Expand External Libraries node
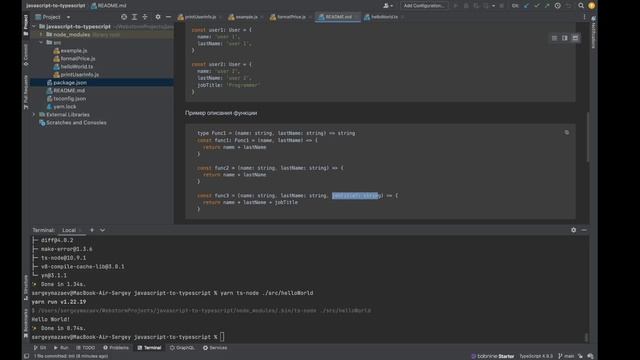Screen dimensions: 640x360 click(34, 115)
